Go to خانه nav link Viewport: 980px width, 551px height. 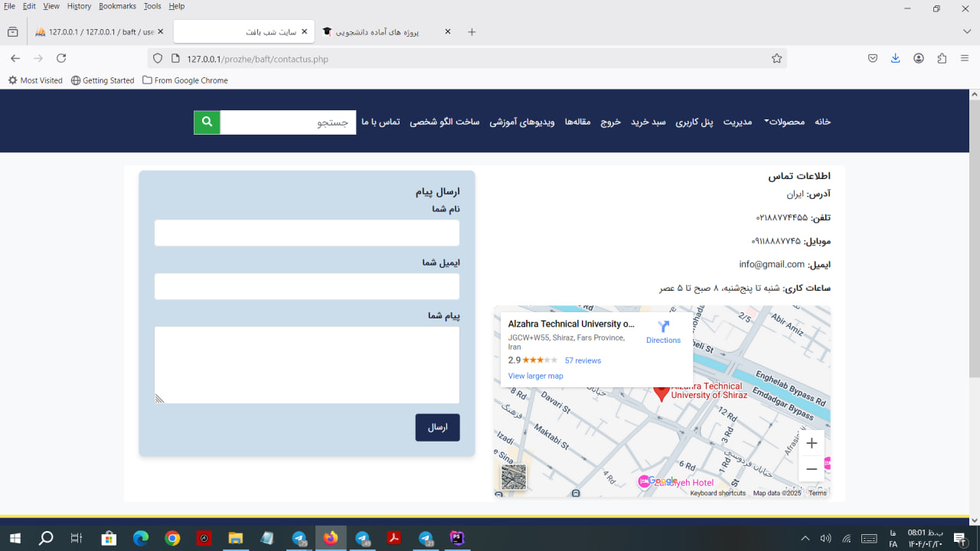tap(822, 122)
